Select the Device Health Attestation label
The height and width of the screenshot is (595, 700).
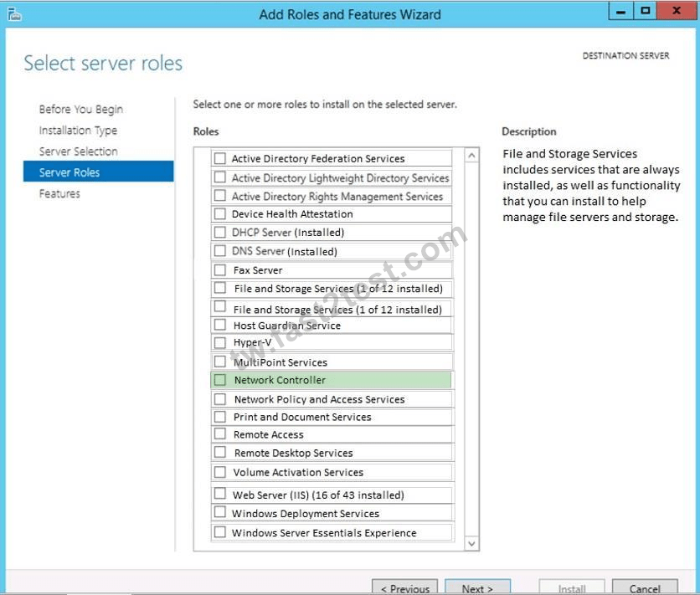point(292,214)
